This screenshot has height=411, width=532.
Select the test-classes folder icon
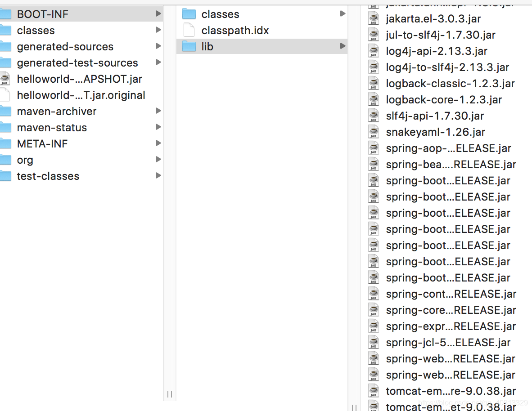[x=5, y=176]
